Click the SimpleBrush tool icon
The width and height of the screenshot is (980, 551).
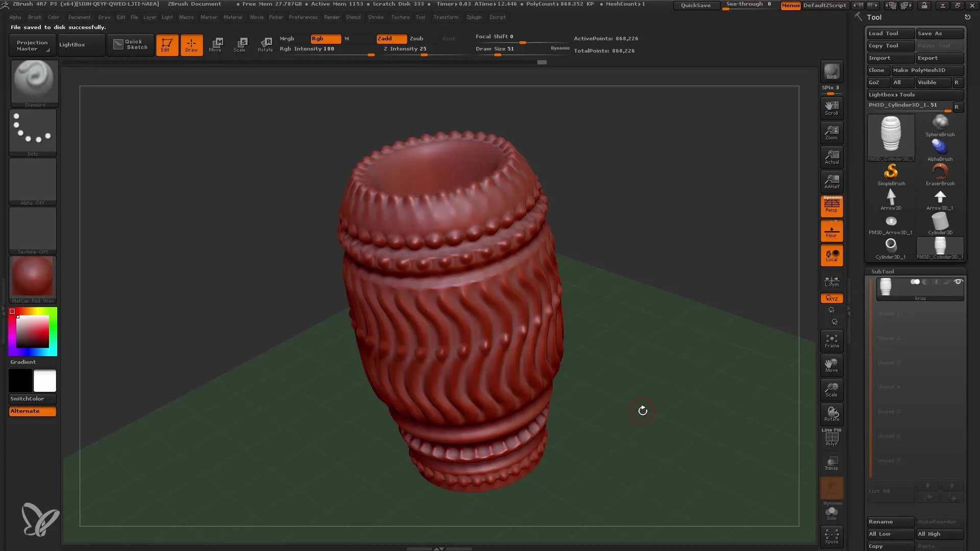point(891,172)
